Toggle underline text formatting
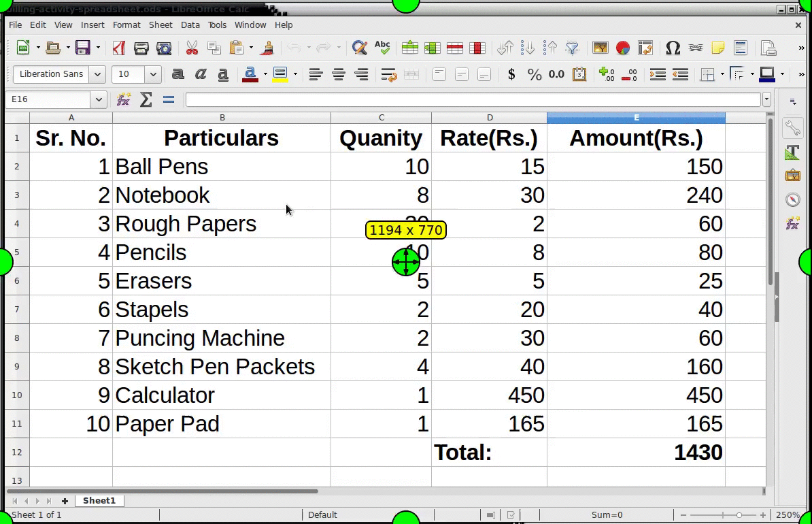Image resolution: width=812 pixels, height=524 pixels. 223,74
